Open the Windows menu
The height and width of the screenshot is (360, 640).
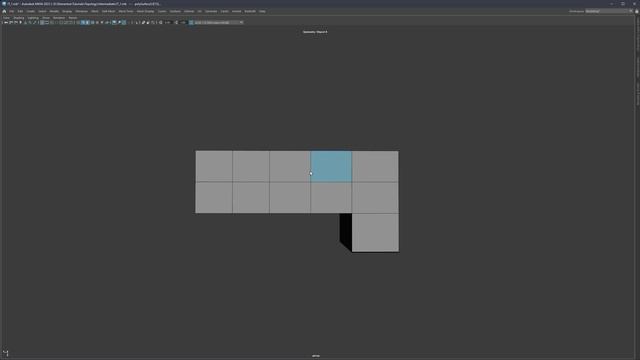(82, 11)
